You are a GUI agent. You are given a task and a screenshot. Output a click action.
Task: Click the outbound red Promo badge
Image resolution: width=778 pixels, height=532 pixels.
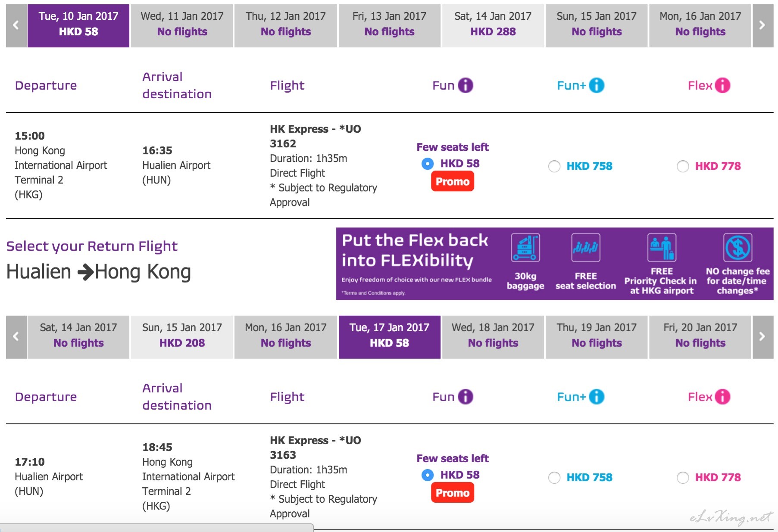(x=453, y=181)
